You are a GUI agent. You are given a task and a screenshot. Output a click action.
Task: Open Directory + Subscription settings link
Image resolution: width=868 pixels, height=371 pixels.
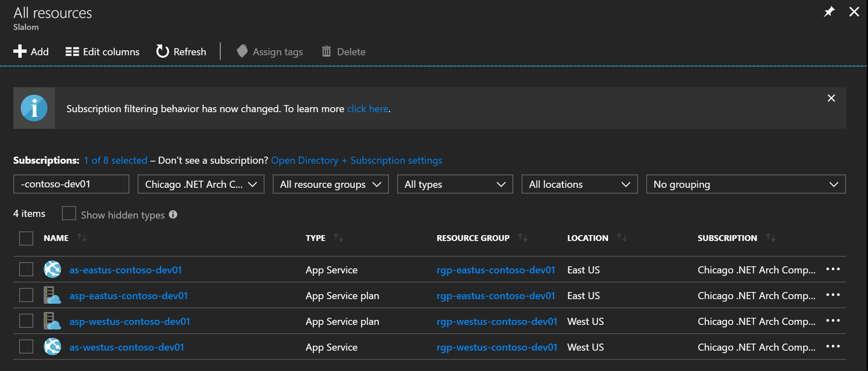click(356, 160)
